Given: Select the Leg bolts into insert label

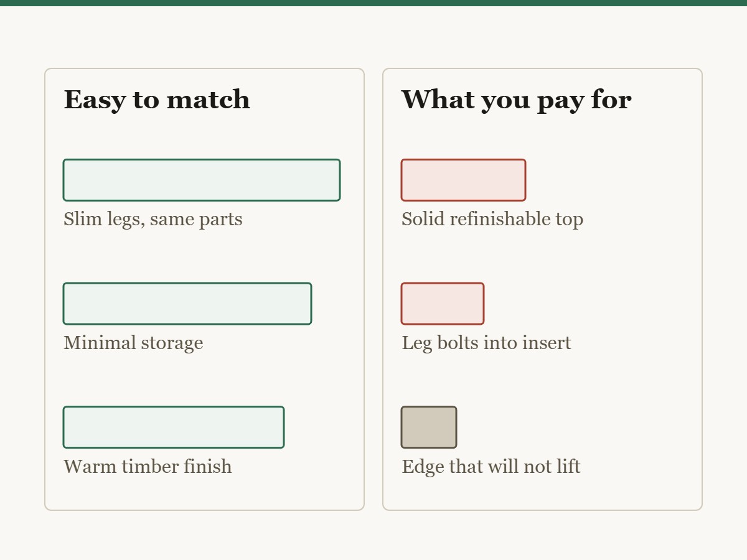Looking at the screenshot, I should (x=486, y=343).
